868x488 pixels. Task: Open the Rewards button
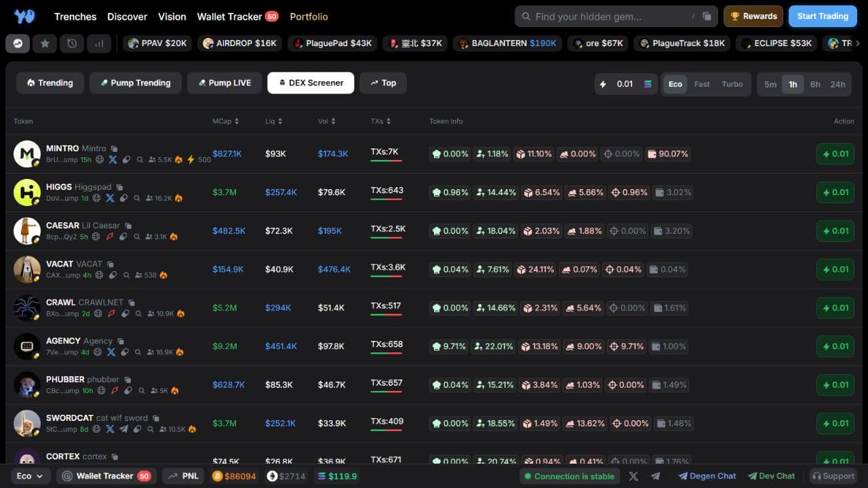click(x=753, y=16)
